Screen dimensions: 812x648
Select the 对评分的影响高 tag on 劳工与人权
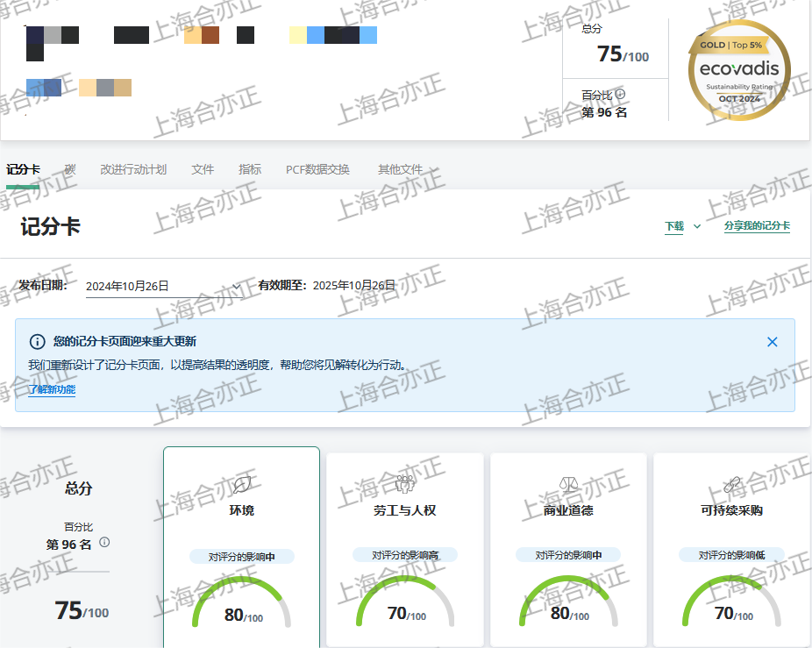tap(404, 555)
